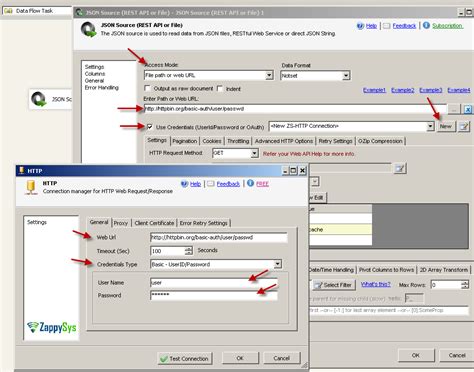Click the edit connection icon next to New
Viewport: 474px width, 372px height.
(x=464, y=126)
